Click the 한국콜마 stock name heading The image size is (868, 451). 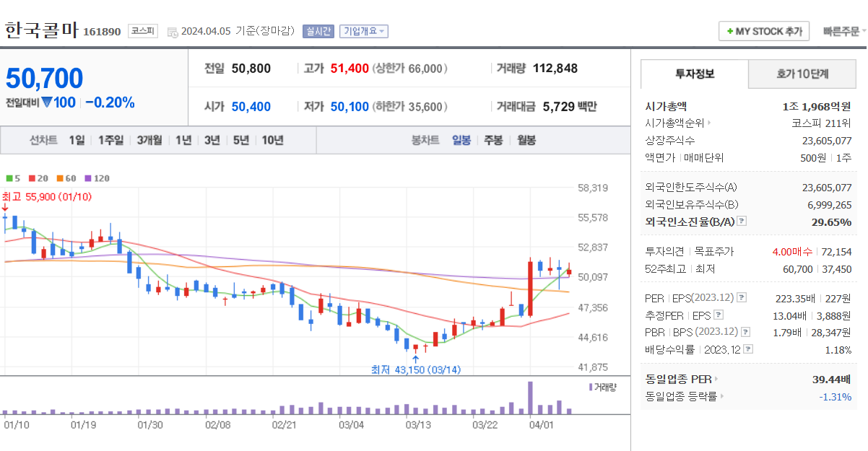42,30
